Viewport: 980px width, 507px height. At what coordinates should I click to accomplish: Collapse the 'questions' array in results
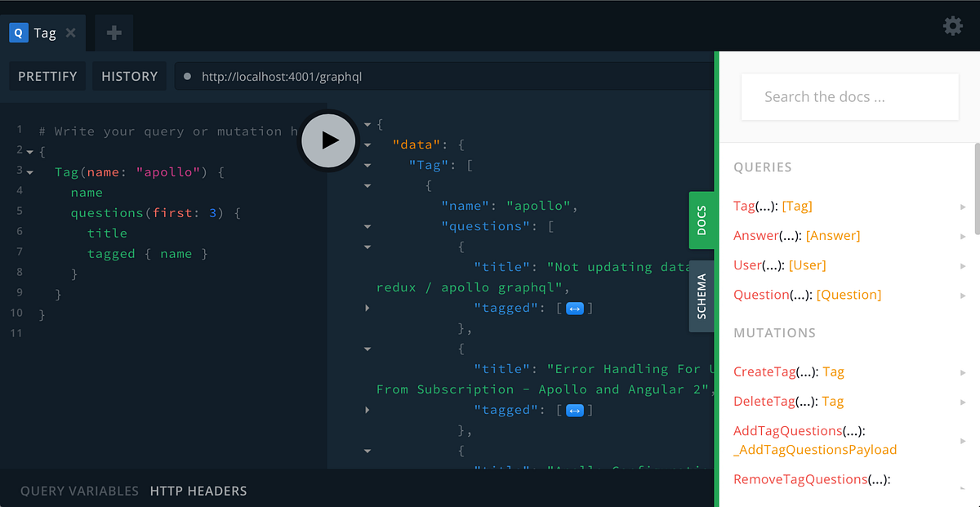coord(367,225)
